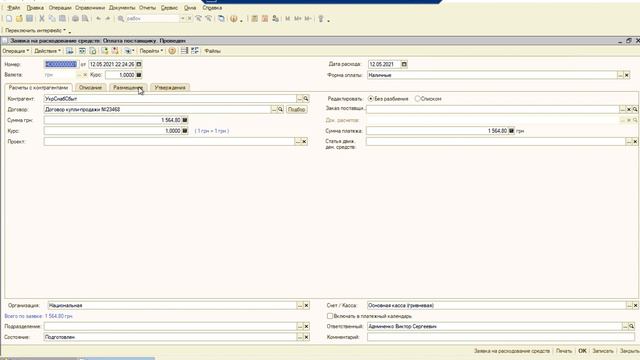Open the Отчеты menu

(147, 8)
